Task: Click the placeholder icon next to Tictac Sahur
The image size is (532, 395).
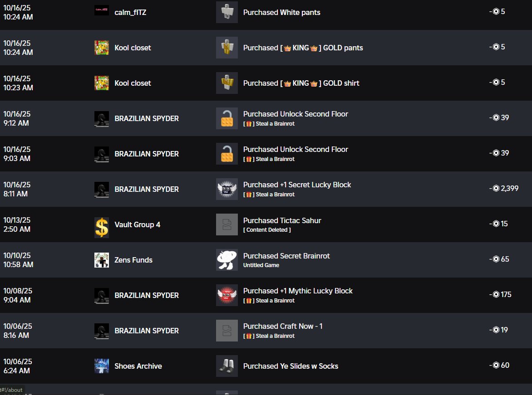Action: pyautogui.click(x=227, y=224)
